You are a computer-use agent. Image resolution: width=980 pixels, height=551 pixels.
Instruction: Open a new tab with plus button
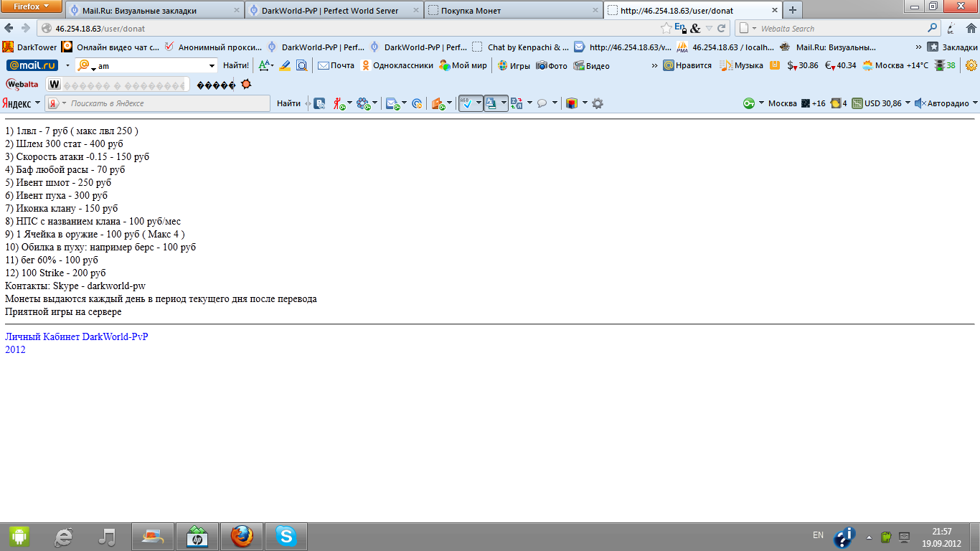point(792,10)
